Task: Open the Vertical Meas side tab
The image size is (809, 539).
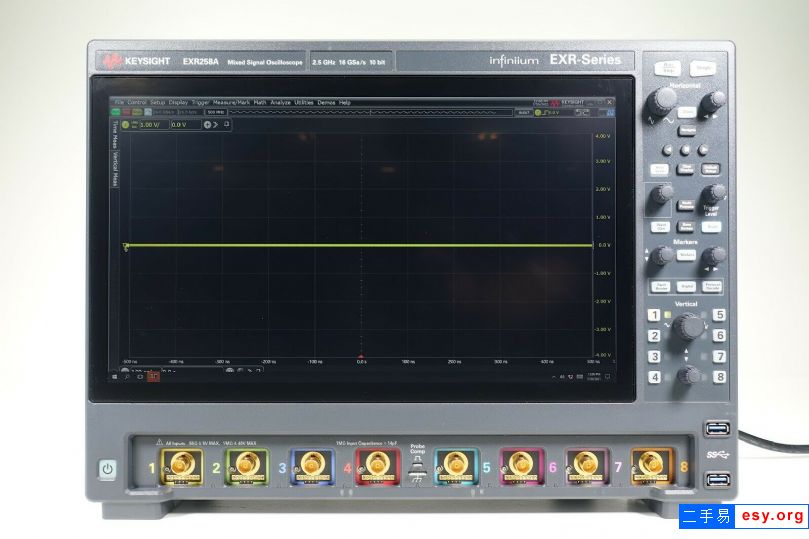Action: (115, 170)
